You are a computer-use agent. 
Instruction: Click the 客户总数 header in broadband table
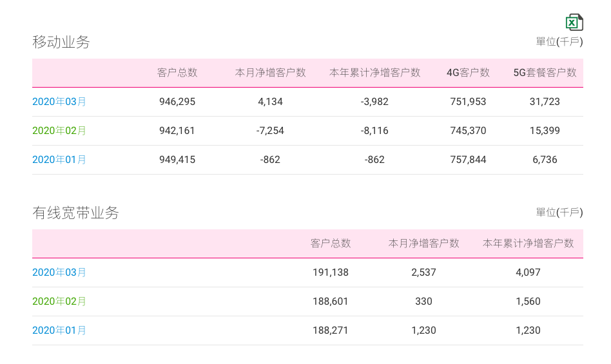coord(331,244)
